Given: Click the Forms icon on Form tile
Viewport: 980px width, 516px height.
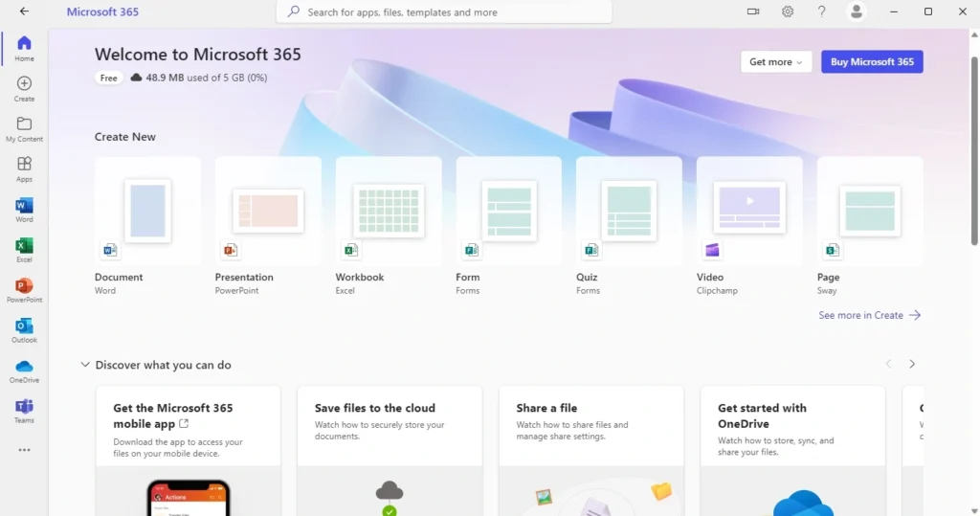Looking at the screenshot, I should 471,250.
